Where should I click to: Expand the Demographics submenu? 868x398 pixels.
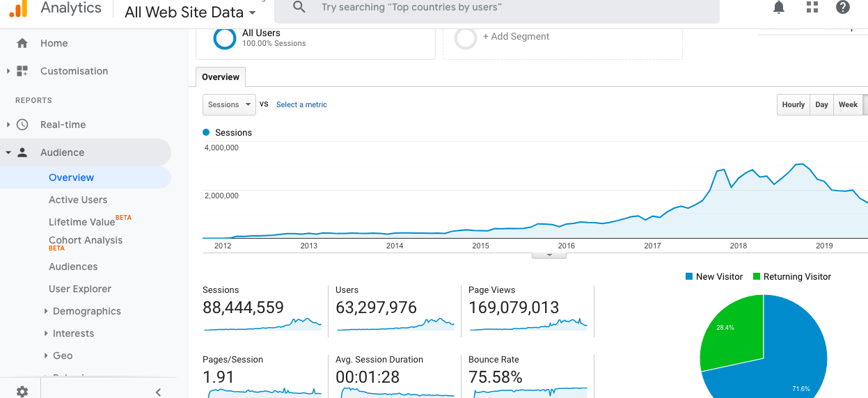[x=46, y=311]
